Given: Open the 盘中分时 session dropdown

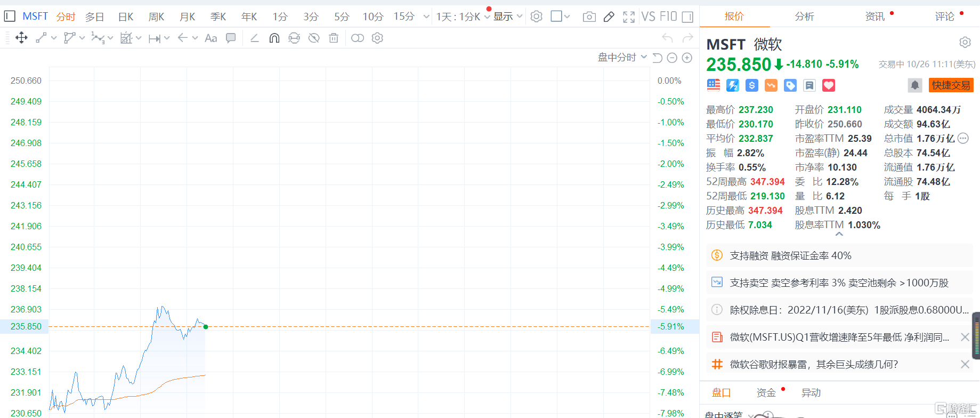Looking at the screenshot, I should click(622, 58).
